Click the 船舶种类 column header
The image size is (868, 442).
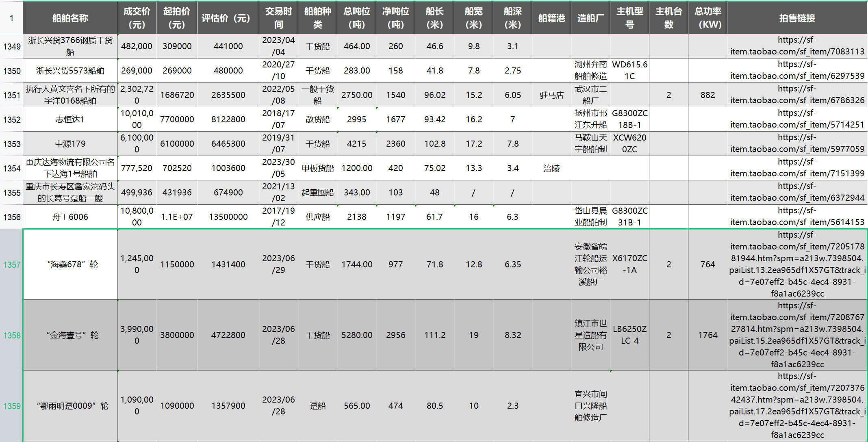[x=317, y=18]
